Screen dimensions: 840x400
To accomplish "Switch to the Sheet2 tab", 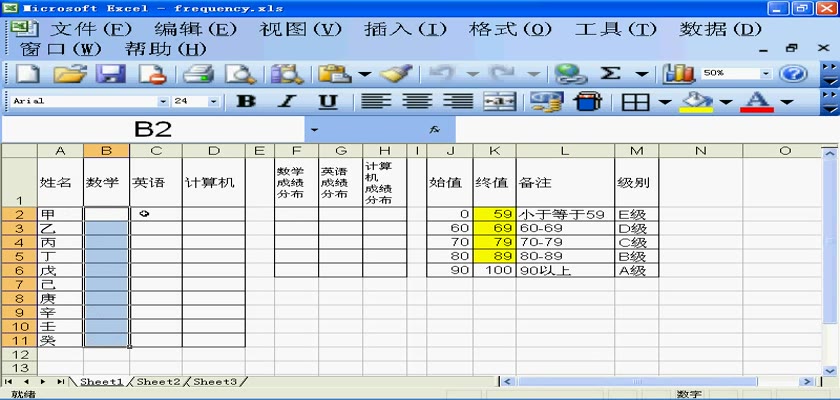I will click(x=158, y=382).
